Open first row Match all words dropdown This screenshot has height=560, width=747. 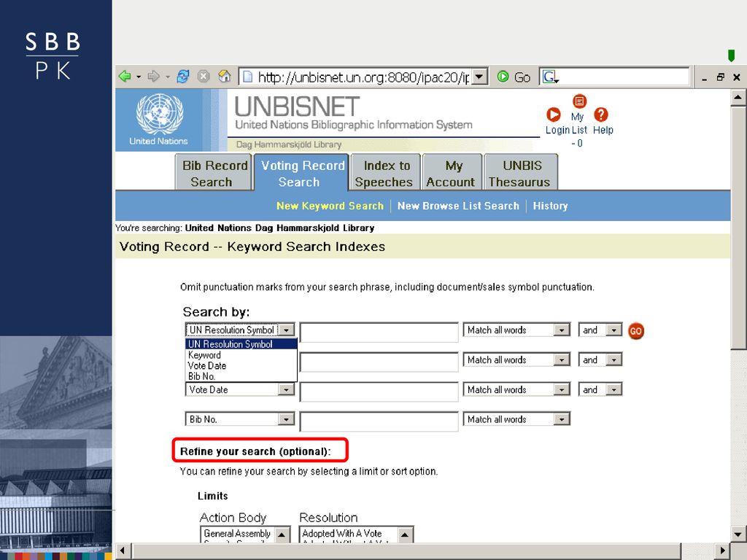pyautogui.click(x=562, y=330)
